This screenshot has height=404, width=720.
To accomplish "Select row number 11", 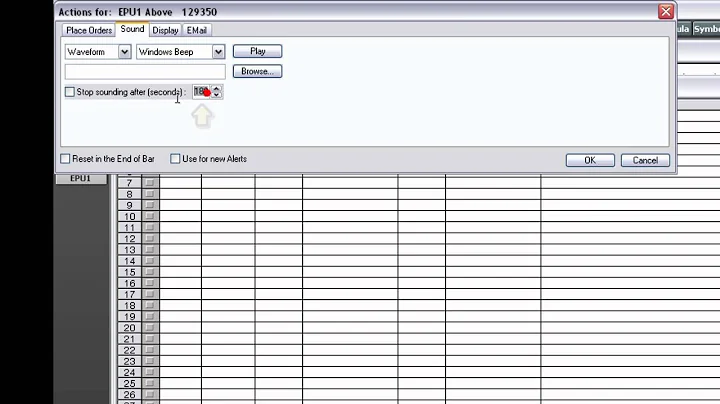I will coord(129,228).
